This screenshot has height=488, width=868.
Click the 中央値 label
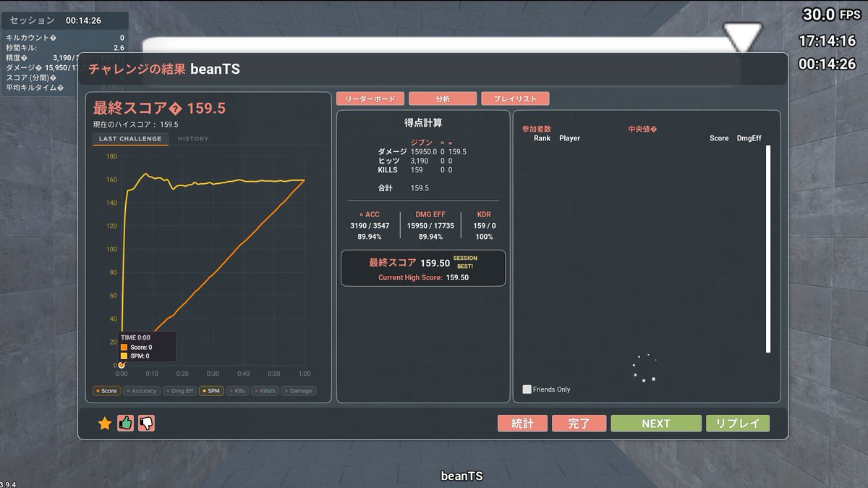642,129
